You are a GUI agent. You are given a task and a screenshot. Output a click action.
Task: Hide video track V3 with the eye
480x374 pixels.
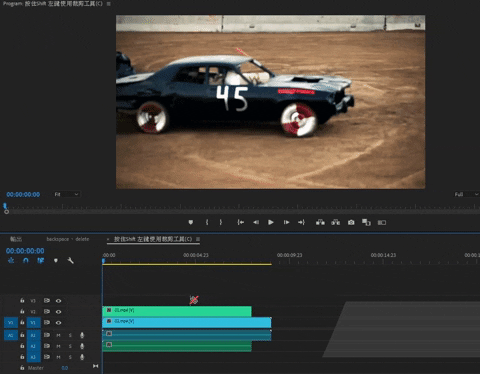coord(58,301)
